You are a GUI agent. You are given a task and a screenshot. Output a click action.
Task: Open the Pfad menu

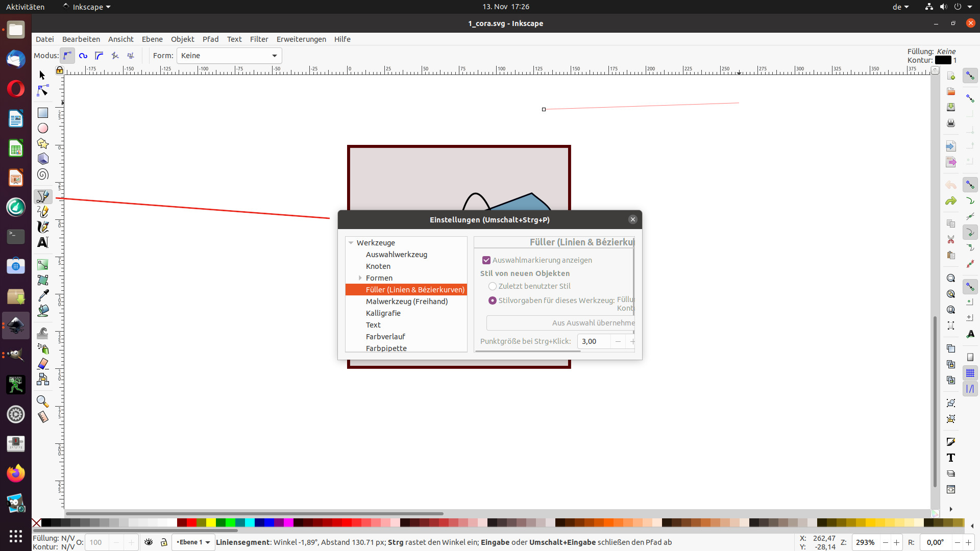[210, 39]
